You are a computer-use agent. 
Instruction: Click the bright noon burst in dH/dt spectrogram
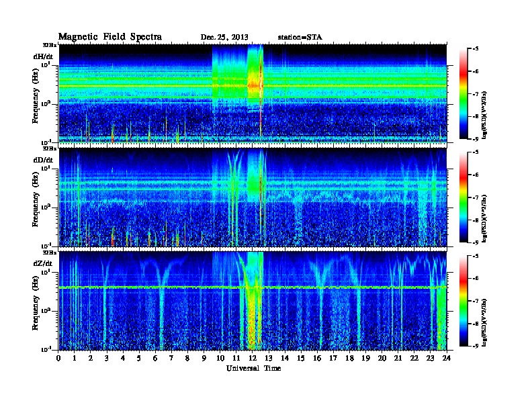[x=255, y=85]
